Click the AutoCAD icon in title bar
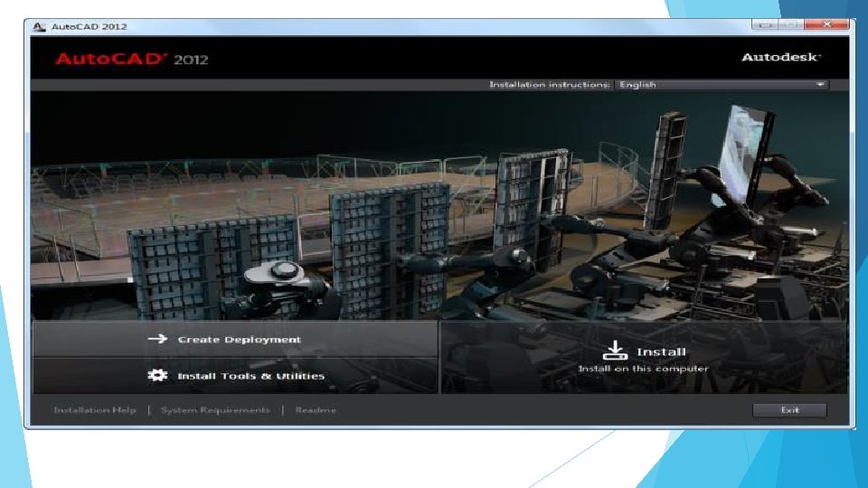This screenshot has height=488, width=868. [x=38, y=26]
